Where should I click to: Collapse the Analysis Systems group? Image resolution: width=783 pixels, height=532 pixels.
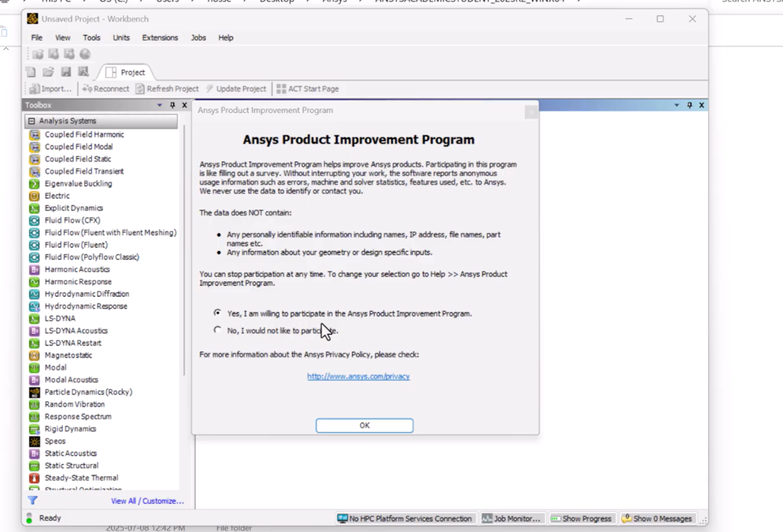(x=31, y=121)
